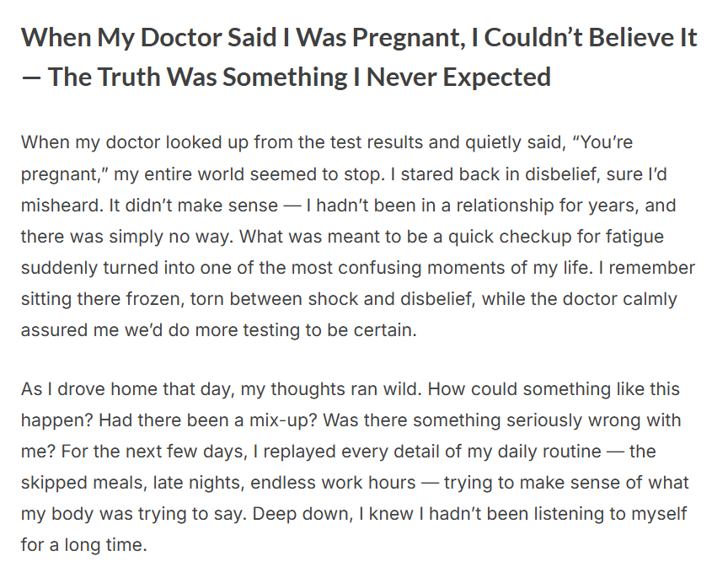728x572 pixels.
Task: Click the phrase "quick checkup"
Action: [508, 237]
